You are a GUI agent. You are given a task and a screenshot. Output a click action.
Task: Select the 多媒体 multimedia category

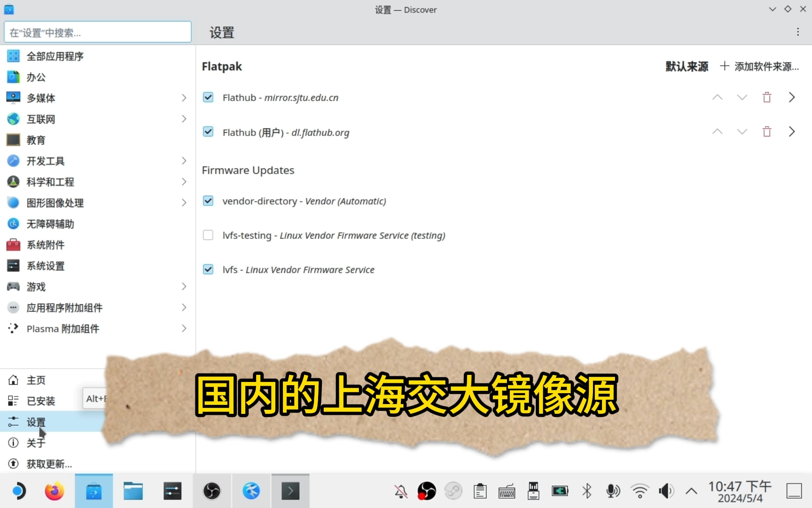(97, 98)
